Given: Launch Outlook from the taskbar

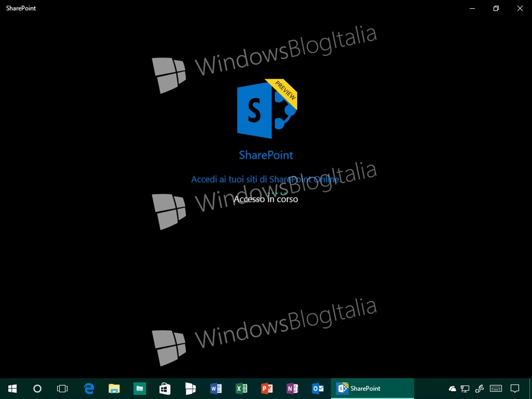Looking at the screenshot, I should (x=318, y=388).
